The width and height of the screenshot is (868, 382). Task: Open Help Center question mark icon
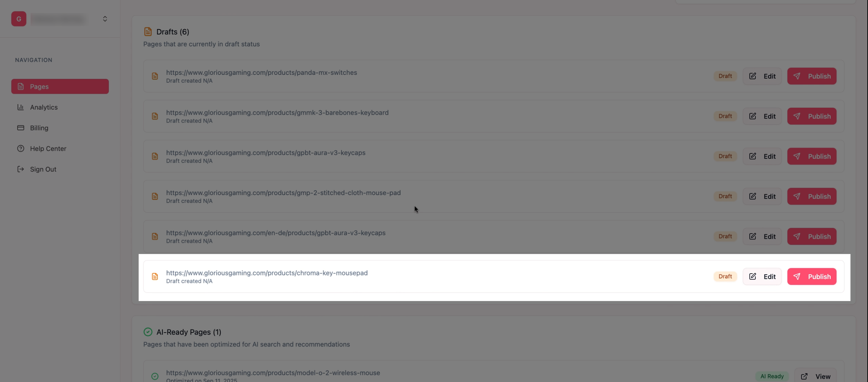(x=21, y=149)
